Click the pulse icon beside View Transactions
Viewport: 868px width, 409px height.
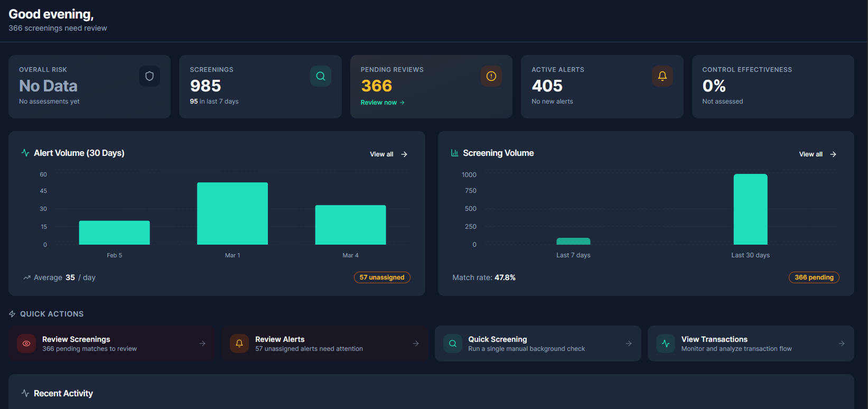[666, 343]
